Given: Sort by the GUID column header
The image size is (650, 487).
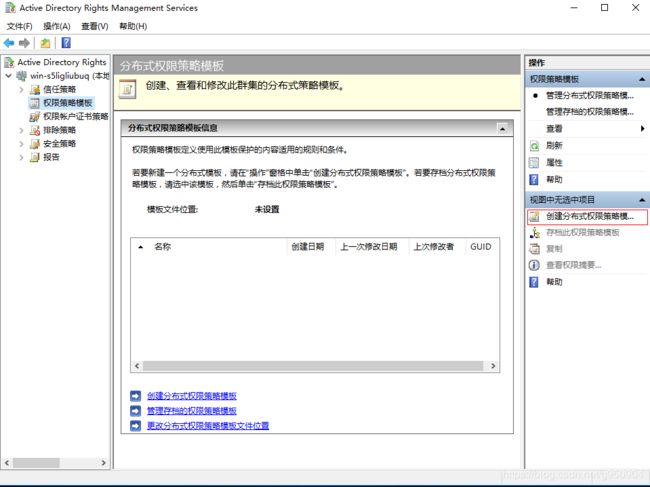Looking at the screenshot, I should click(480, 247).
